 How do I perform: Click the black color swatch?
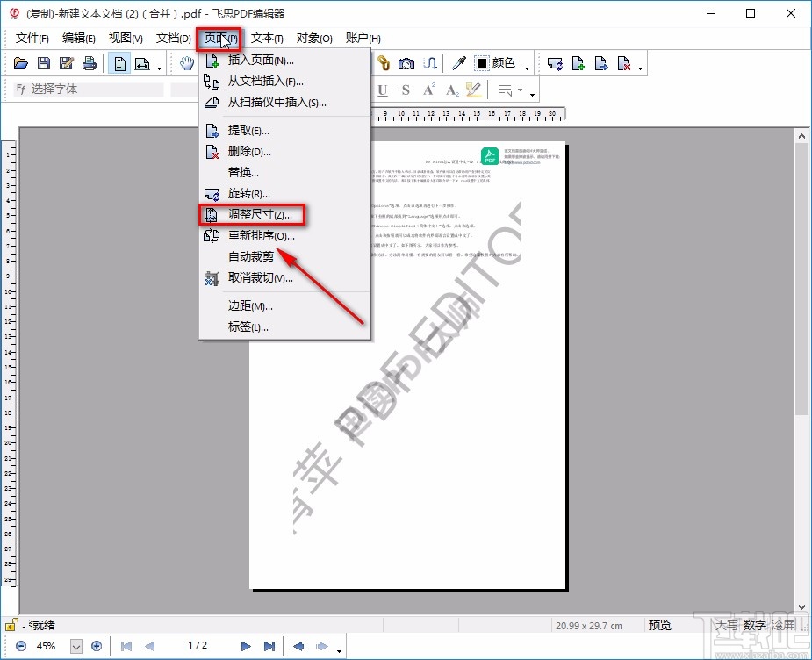pos(482,63)
